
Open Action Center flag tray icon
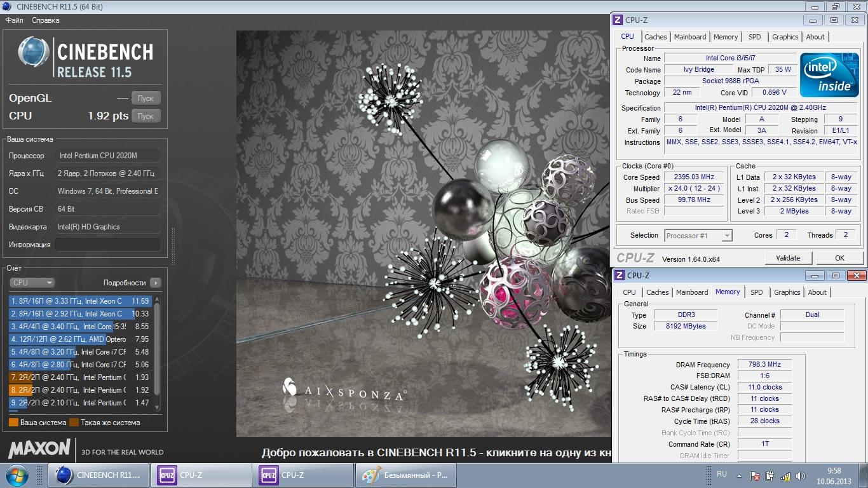(x=756, y=476)
